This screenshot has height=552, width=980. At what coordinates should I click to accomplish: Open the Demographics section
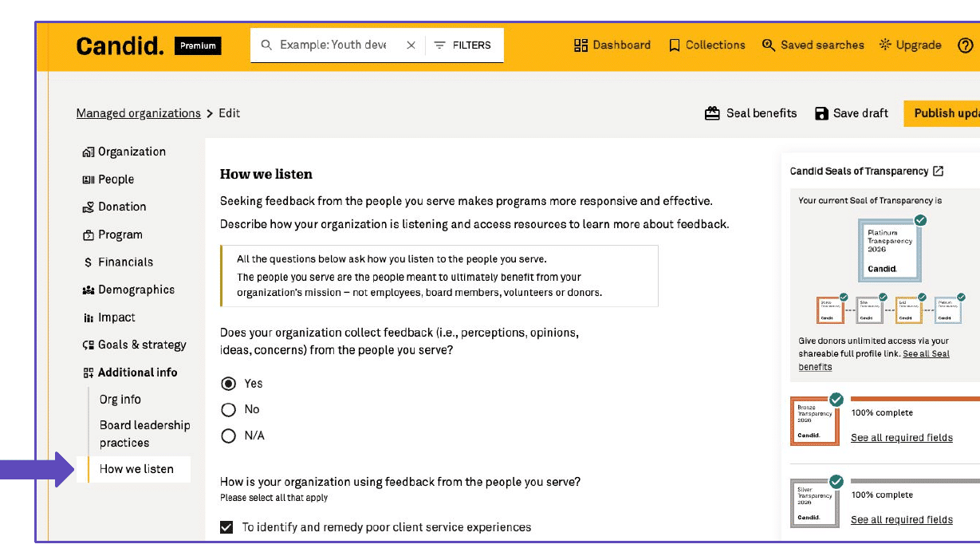click(128, 290)
